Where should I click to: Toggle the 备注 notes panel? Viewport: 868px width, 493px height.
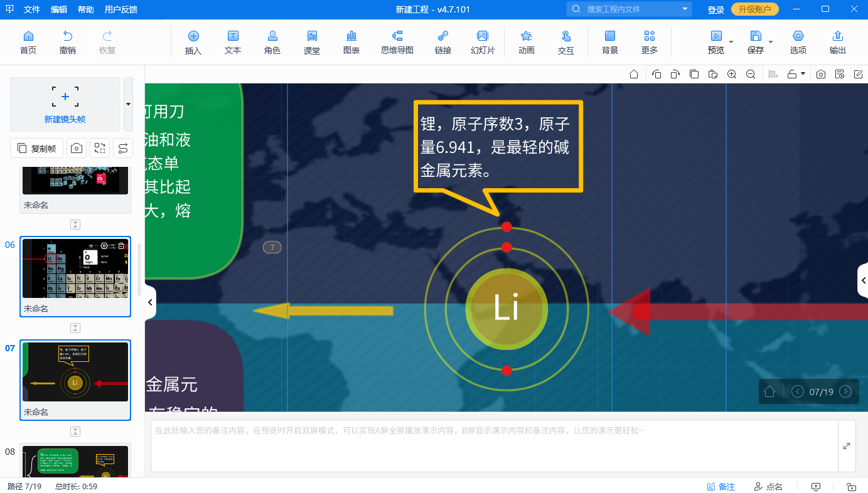[x=721, y=487]
